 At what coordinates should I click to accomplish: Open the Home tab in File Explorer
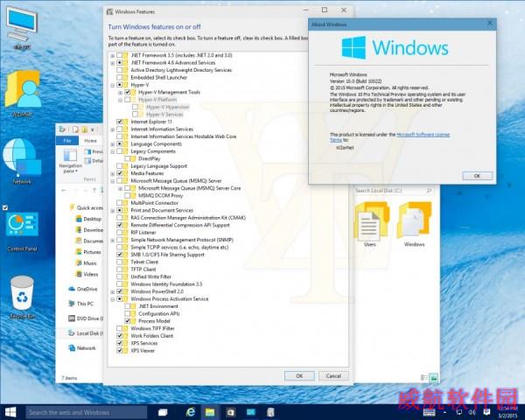(x=90, y=141)
